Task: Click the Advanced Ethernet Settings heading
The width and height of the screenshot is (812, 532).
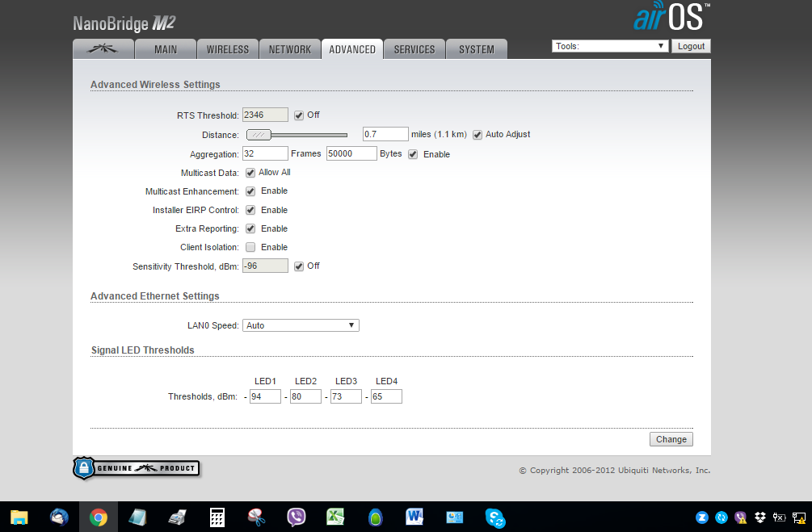Action: point(155,296)
